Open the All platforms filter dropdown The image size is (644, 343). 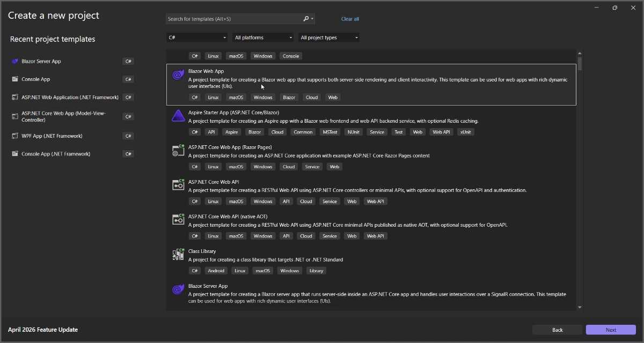[x=263, y=38]
